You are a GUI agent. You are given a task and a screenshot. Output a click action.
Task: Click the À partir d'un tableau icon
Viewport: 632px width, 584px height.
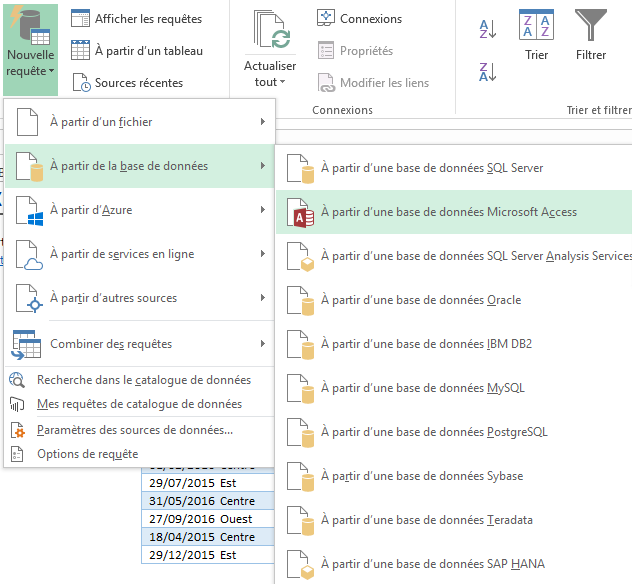[80, 50]
